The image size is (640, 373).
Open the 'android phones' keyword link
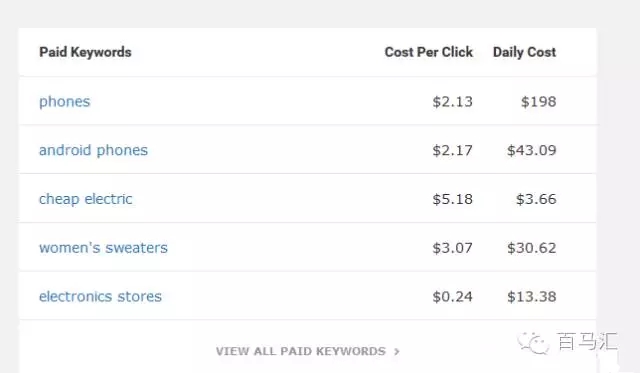point(93,151)
